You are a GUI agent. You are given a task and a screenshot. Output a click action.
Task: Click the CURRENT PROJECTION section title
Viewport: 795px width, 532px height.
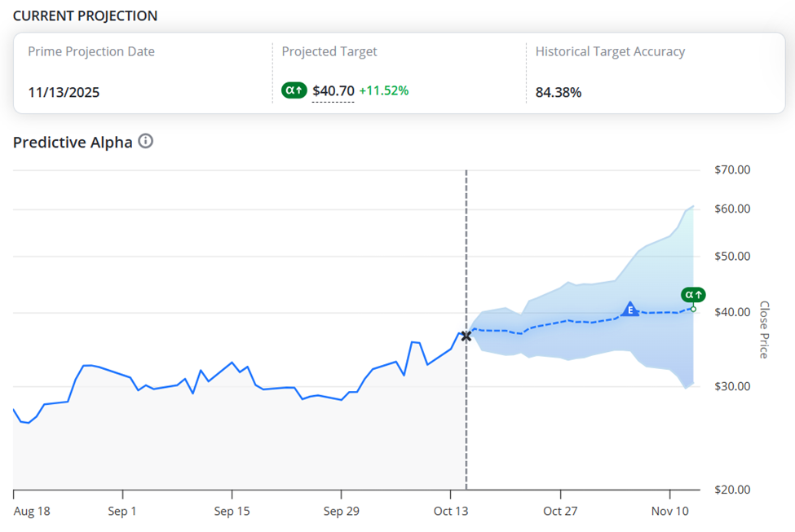click(86, 16)
